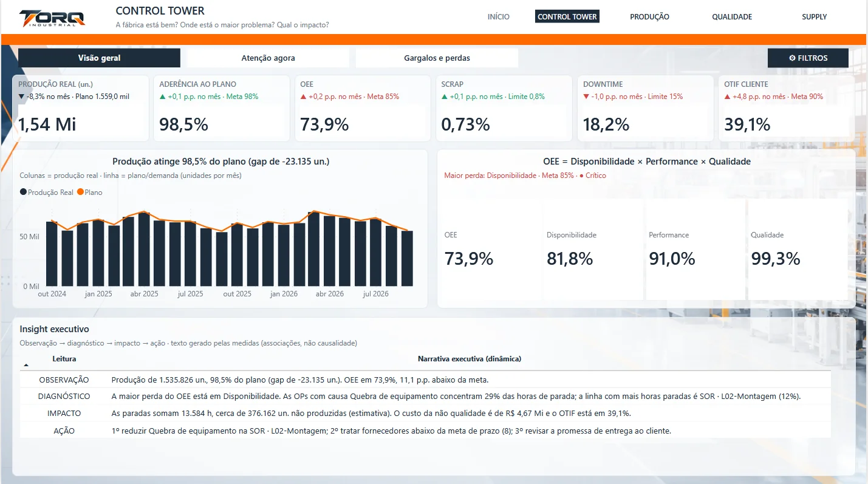Open the INÍCIO navigation page
The height and width of the screenshot is (484, 868).
point(499,17)
